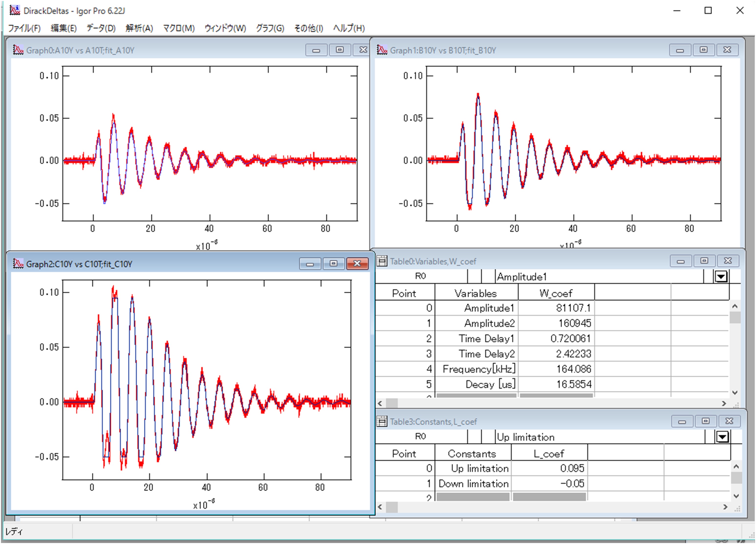
Task: Minimize the Graph0 window
Action: pyautogui.click(x=316, y=50)
